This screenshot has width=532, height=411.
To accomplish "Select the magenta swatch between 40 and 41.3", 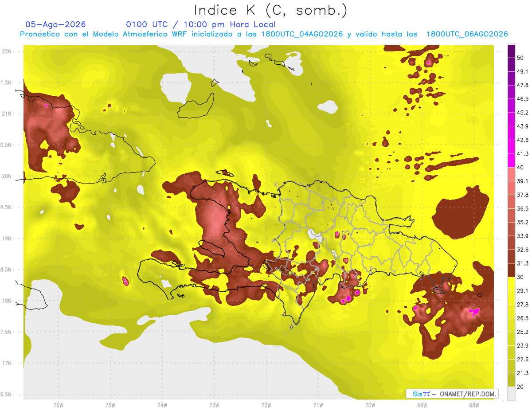I will point(511,160).
